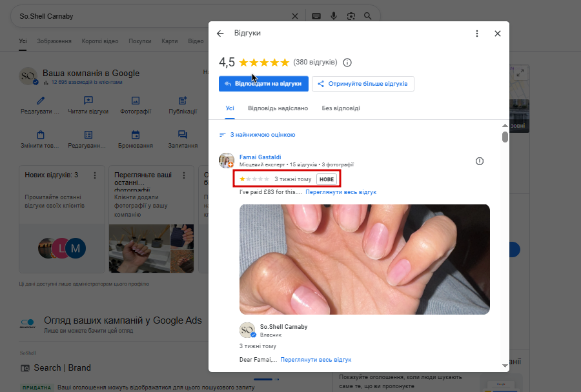This screenshot has height=392, width=581.
Task: Click the reviews list scrollbar thumb
Action: click(505, 137)
